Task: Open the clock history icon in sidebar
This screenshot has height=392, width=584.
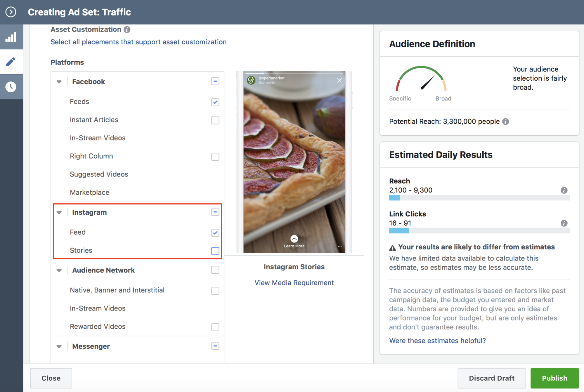Action: pyautogui.click(x=11, y=87)
